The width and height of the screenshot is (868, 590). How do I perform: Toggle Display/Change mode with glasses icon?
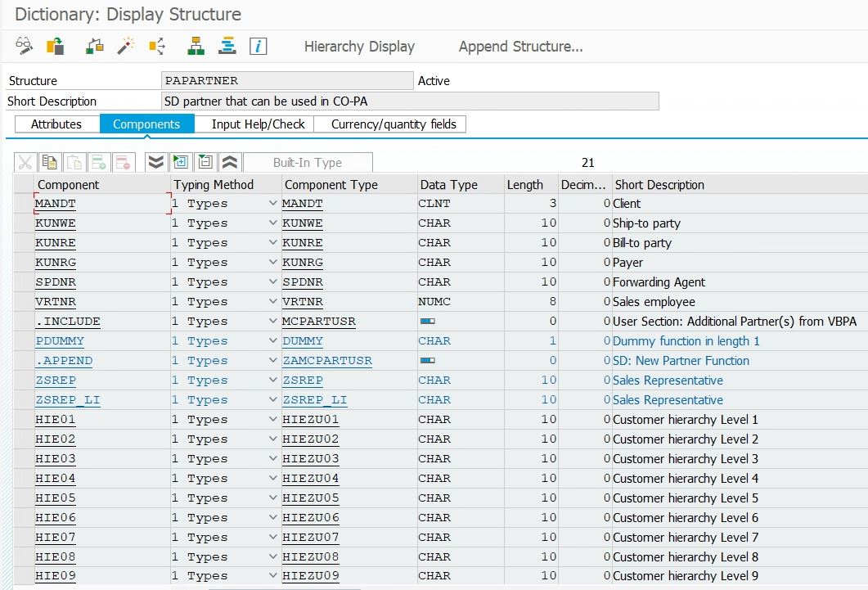23,47
